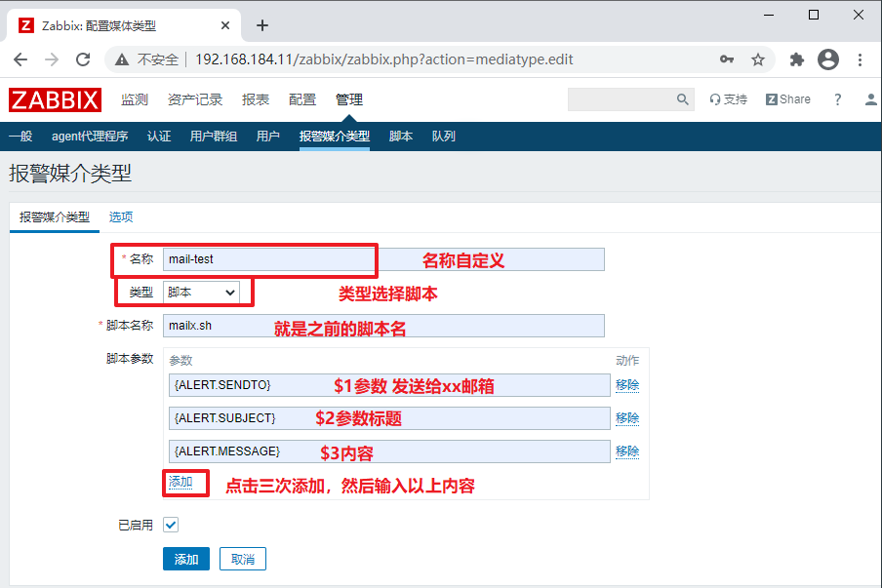
Task: Go to agent代理程序 submenu
Action: click(90, 137)
